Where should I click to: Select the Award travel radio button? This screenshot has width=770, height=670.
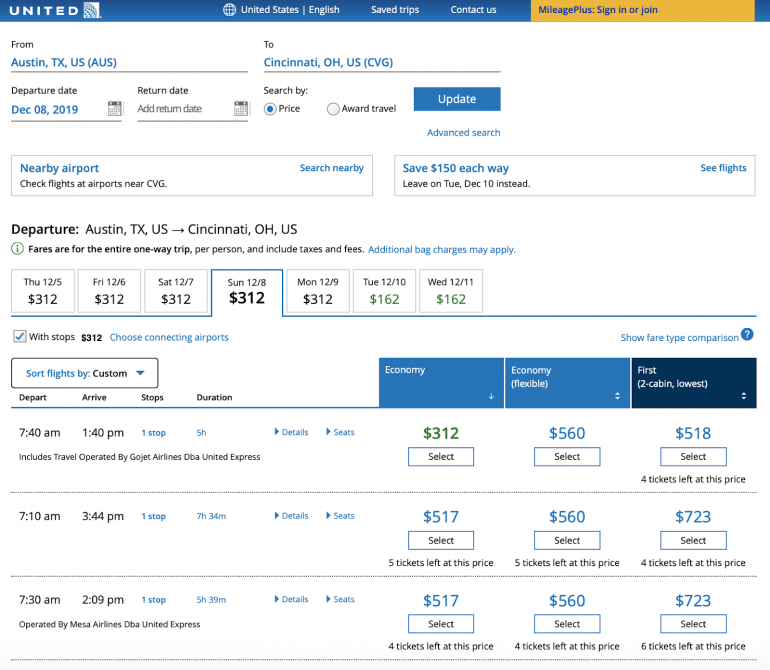(333, 109)
